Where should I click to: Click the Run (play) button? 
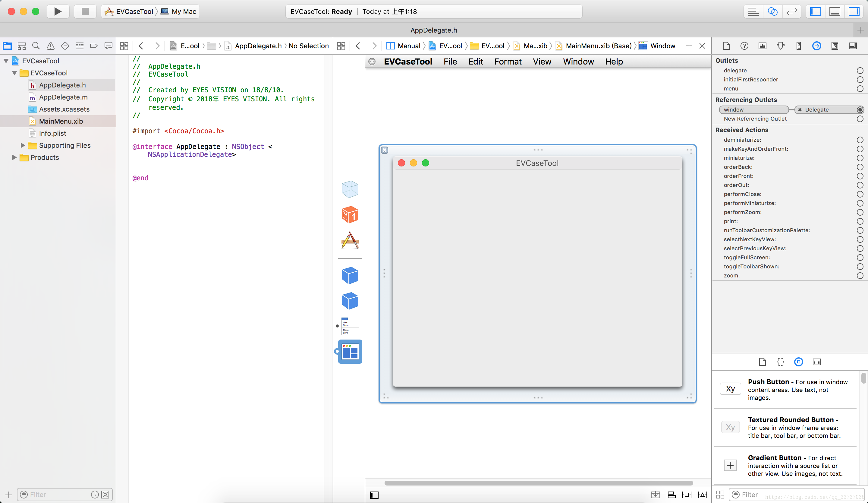(58, 11)
